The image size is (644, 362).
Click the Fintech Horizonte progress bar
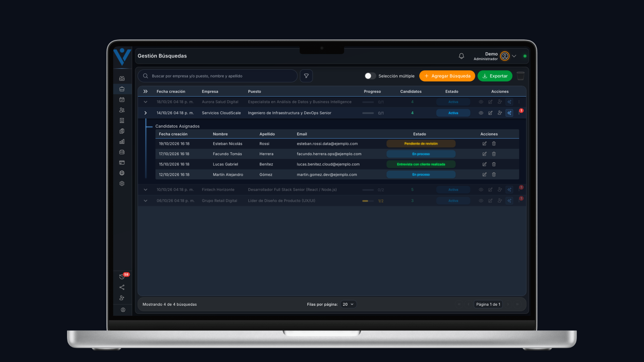pos(368,190)
